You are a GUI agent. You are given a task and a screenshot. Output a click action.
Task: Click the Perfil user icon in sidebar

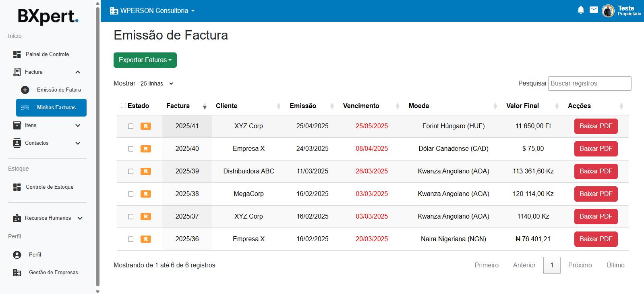click(17, 255)
